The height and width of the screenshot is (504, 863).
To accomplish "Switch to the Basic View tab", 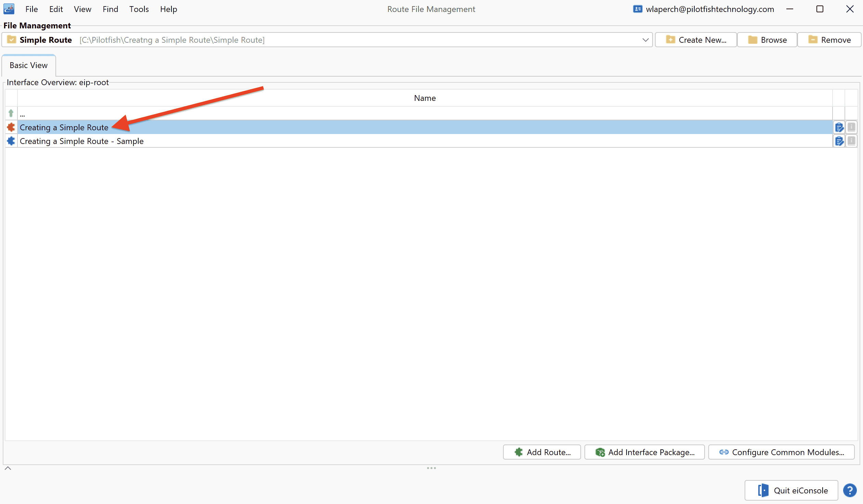I will point(29,65).
